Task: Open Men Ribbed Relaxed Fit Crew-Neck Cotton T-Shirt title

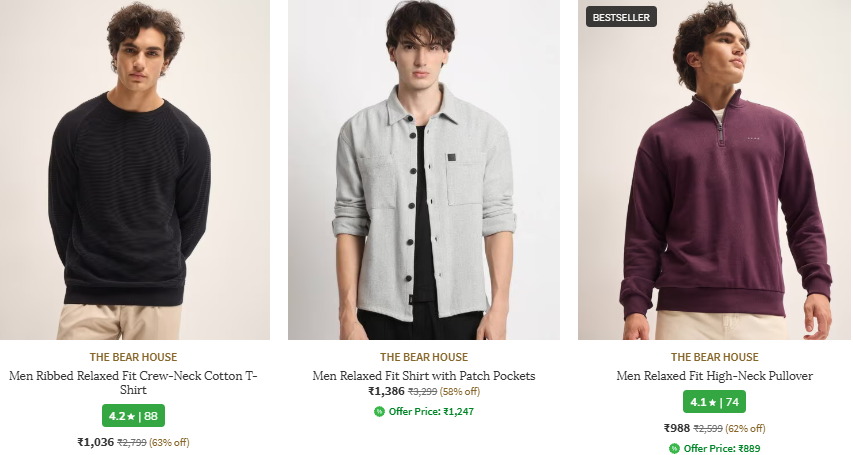Action: point(133,384)
